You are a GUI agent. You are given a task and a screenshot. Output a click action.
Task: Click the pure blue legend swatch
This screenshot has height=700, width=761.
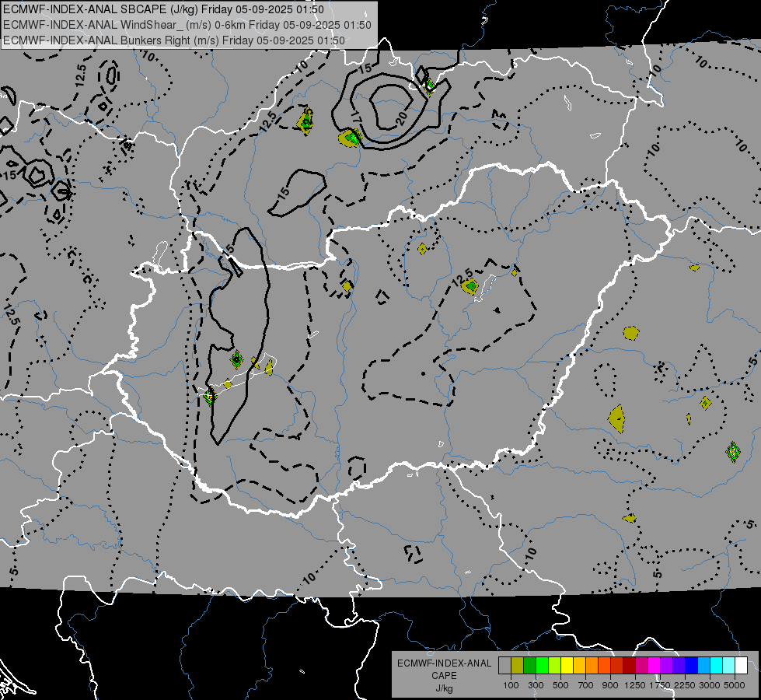[x=692, y=666]
